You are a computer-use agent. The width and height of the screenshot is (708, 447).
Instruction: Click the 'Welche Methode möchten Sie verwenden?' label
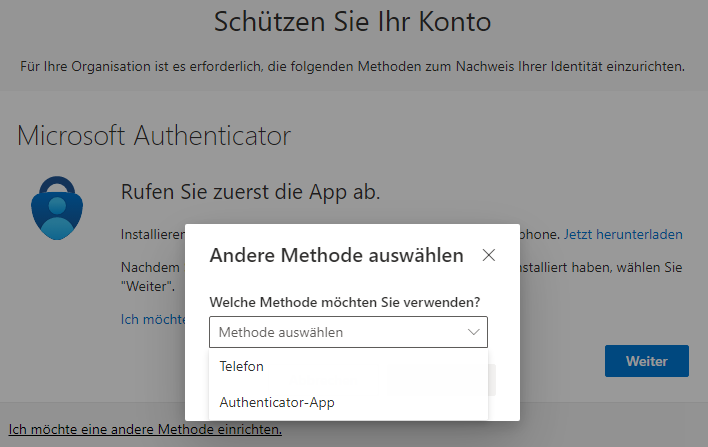tap(344, 301)
